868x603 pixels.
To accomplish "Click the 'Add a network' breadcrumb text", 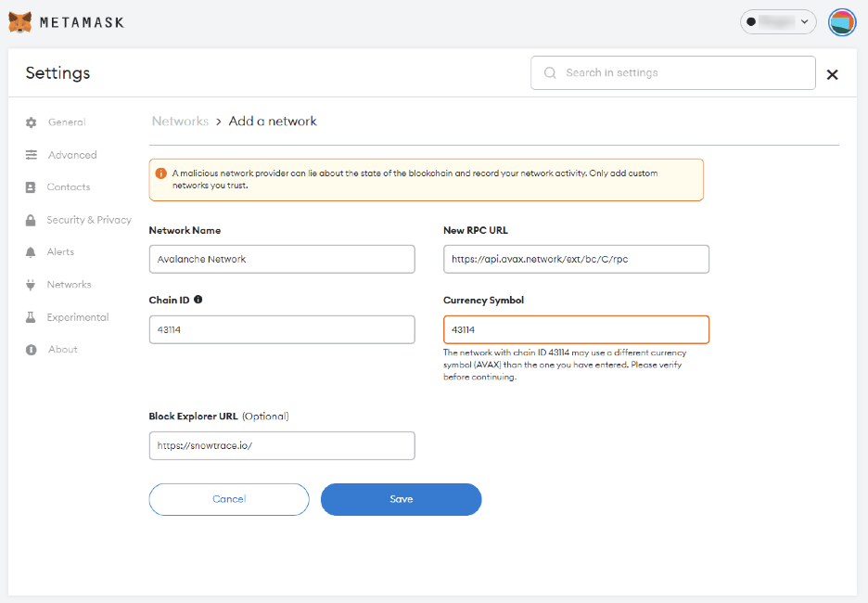I will 273,121.
